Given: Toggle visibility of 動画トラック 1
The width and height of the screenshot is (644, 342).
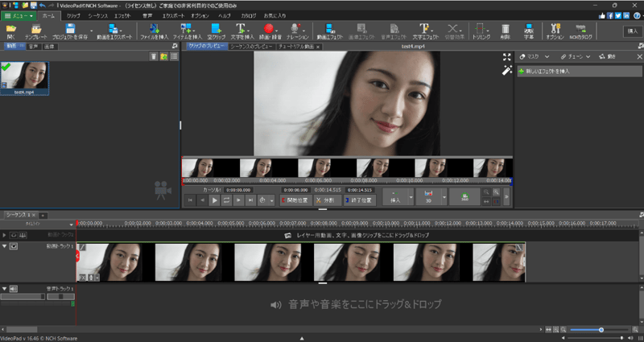Looking at the screenshot, I should click(x=14, y=246).
